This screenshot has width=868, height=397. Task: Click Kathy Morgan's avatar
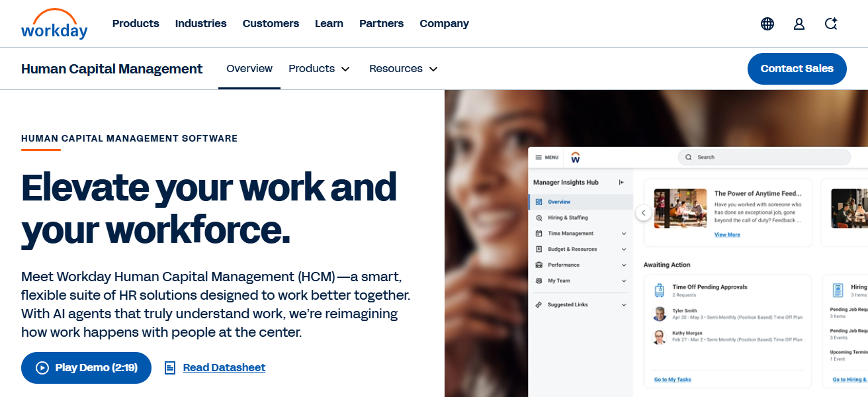point(660,337)
